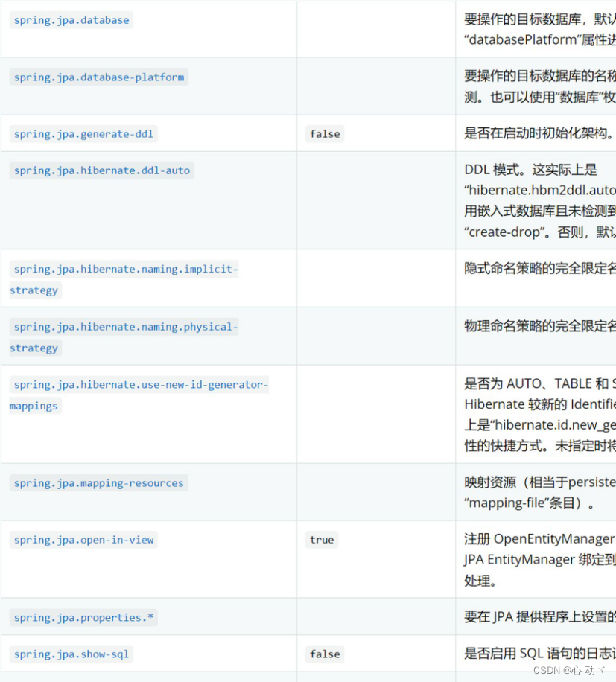Select the spring.jpa.properties.* property link
Screen dimensions: 616x682
click(x=83, y=617)
